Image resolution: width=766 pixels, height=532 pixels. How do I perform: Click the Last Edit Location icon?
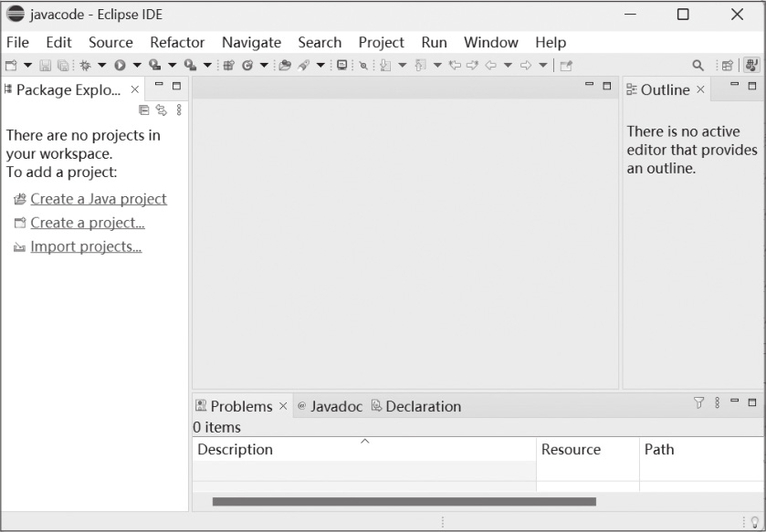click(x=455, y=65)
